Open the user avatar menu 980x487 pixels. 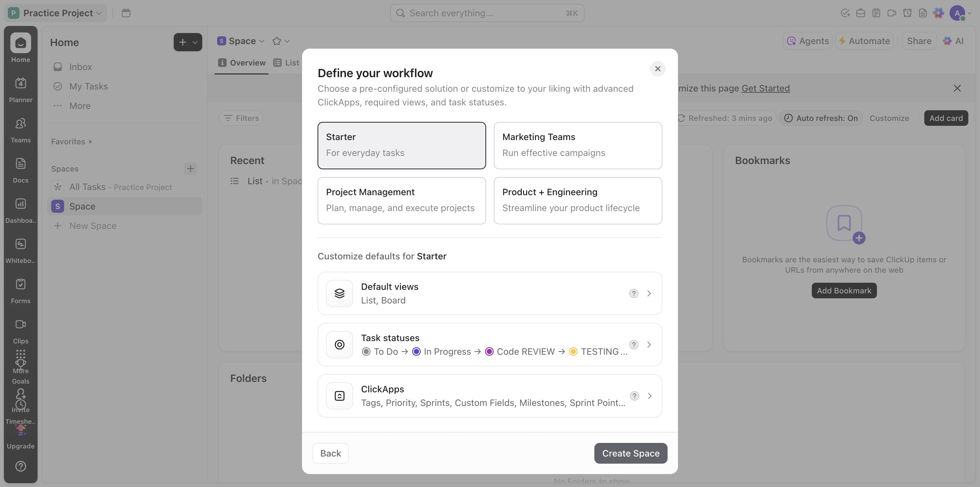pos(957,13)
